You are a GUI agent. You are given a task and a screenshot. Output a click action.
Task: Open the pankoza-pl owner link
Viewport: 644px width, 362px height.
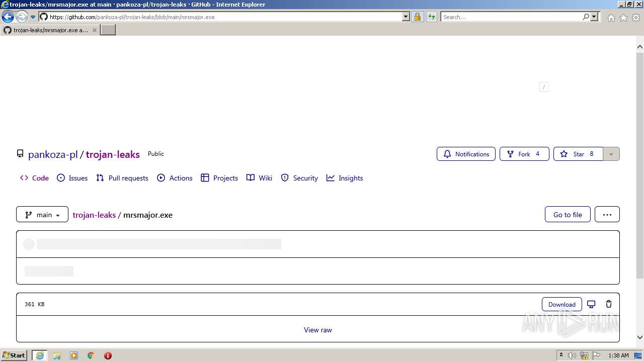(x=53, y=154)
